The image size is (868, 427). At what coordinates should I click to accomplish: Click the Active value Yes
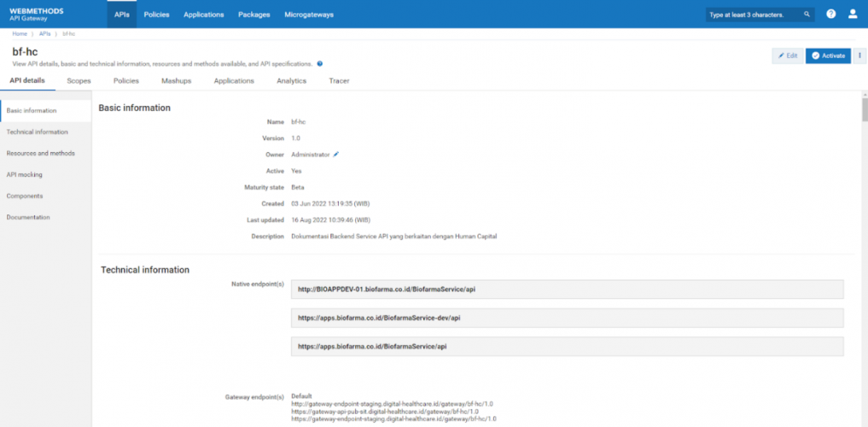click(x=296, y=171)
